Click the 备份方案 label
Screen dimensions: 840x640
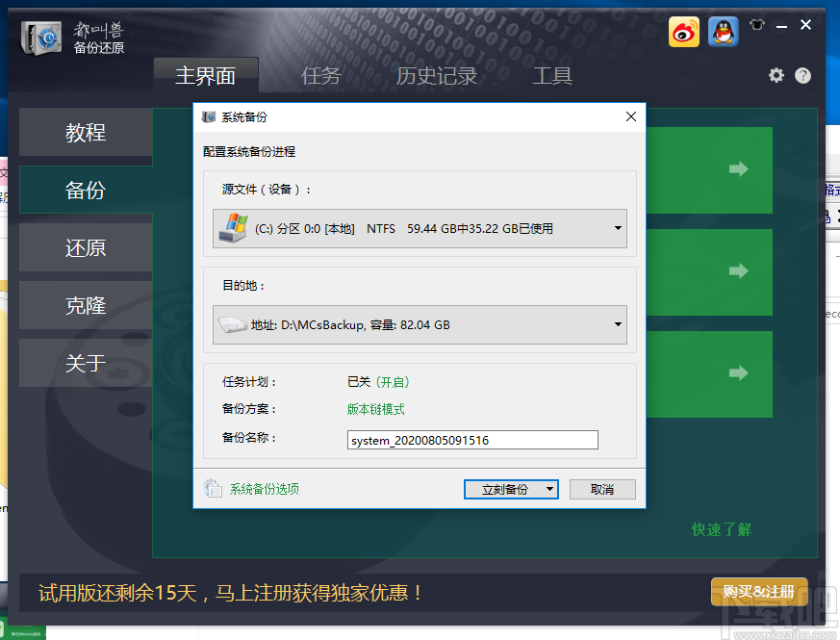click(249, 409)
